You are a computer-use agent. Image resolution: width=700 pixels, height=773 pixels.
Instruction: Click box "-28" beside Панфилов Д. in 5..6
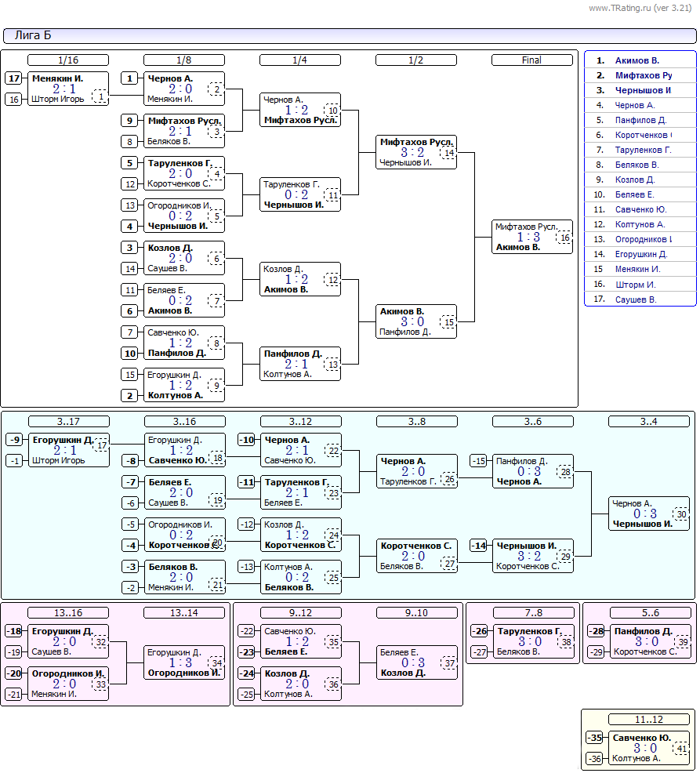(597, 631)
